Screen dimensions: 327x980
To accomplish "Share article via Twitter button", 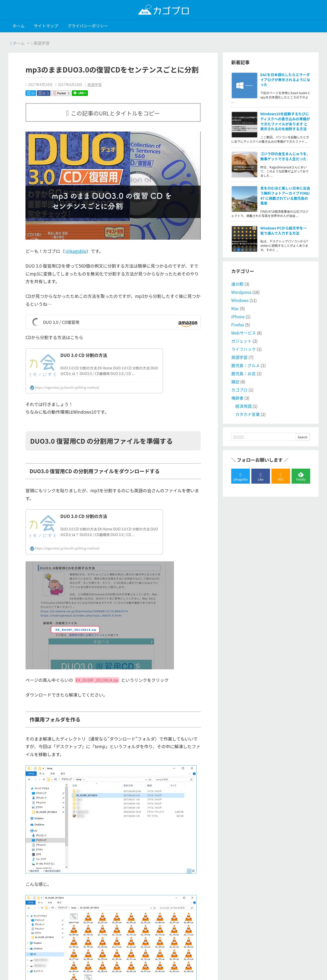I will click(31, 93).
